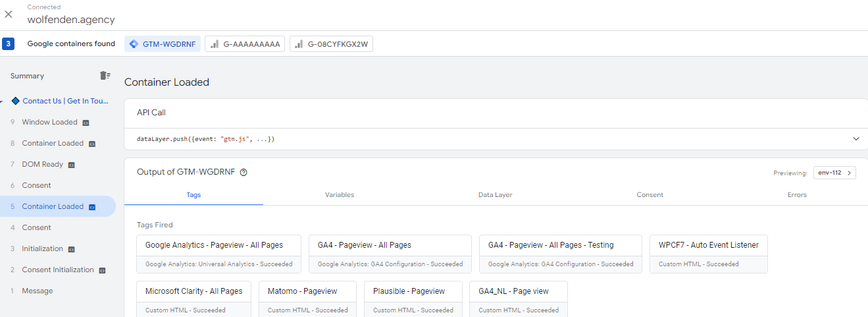Open GA4 - Pageview - All Pages - Testing tag

(x=561, y=254)
